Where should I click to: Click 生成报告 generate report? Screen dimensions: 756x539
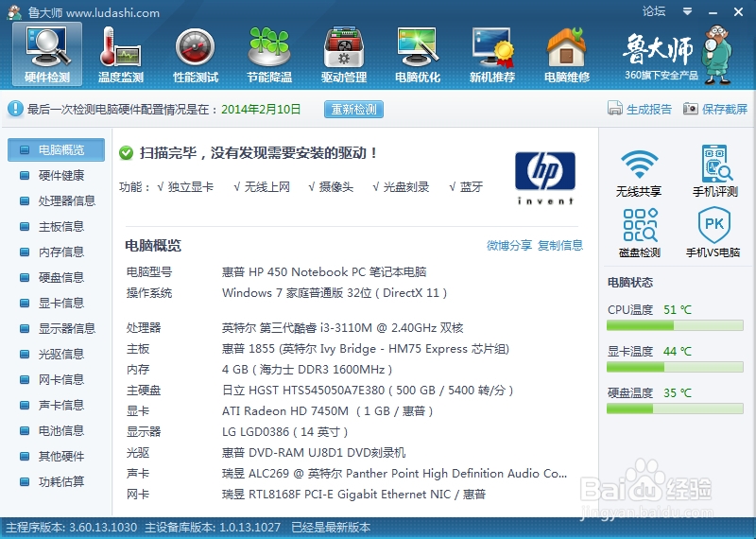click(x=640, y=109)
